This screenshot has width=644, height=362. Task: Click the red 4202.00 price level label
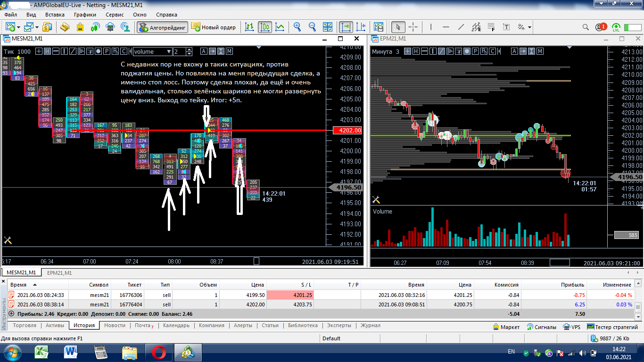[347, 130]
